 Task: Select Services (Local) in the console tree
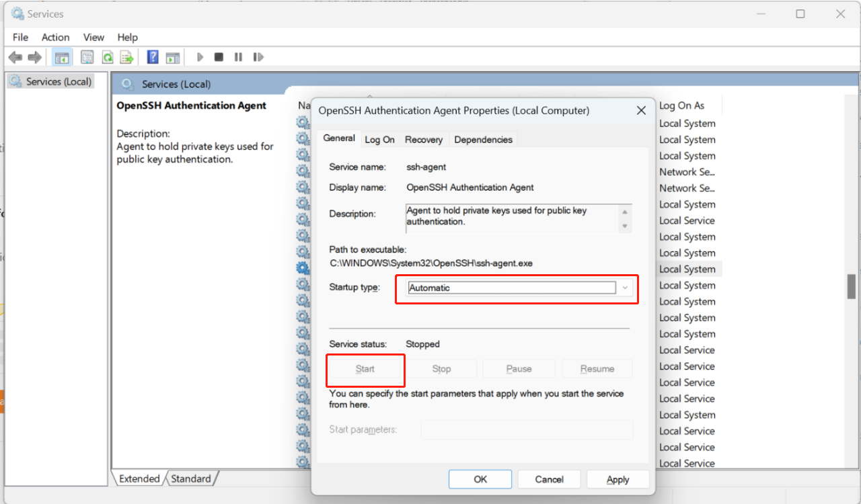click(51, 81)
